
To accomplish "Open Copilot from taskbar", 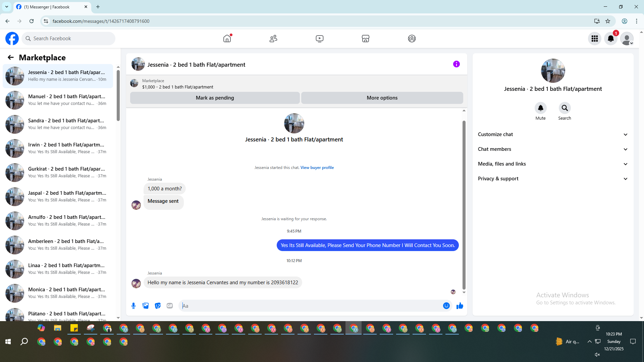I will [41, 328].
